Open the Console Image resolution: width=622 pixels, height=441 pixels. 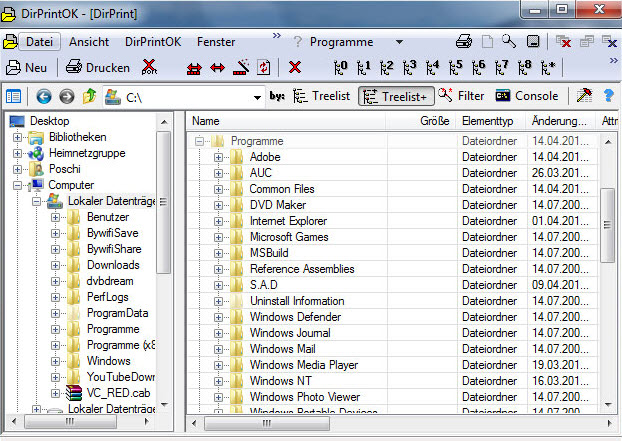[x=527, y=96]
